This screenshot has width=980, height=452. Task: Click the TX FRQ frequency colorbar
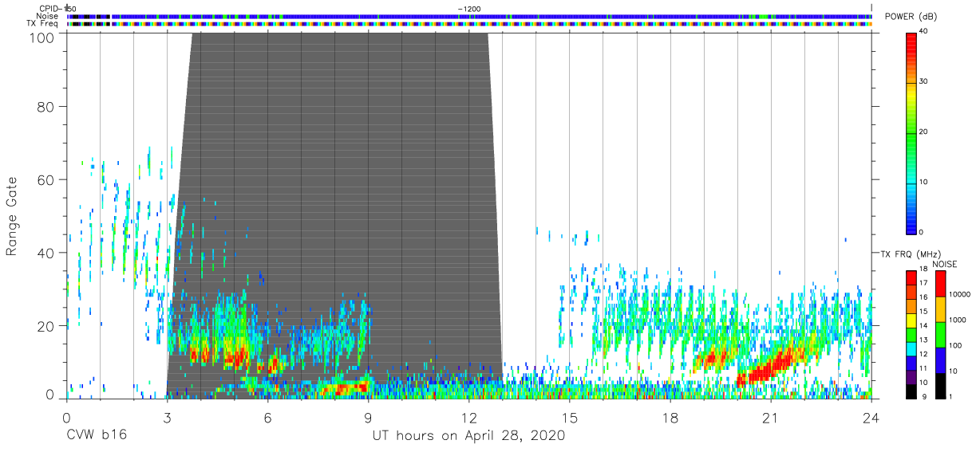pyautogui.click(x=911, y=333)
